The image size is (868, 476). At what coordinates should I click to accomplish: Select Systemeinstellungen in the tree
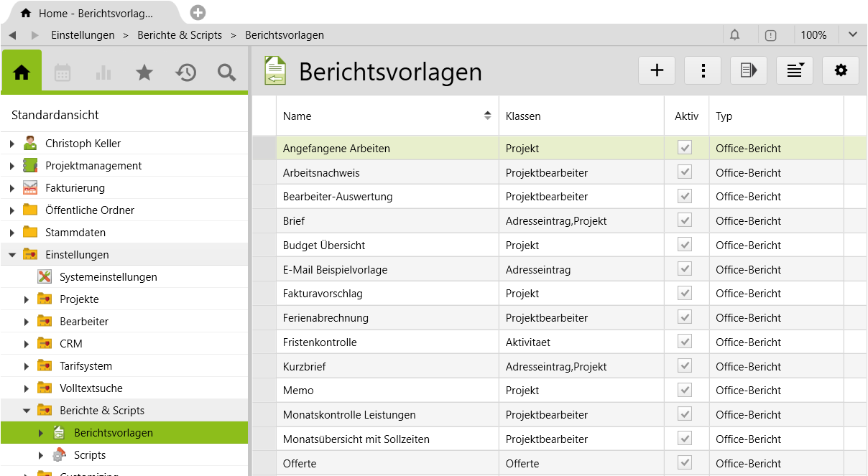click(108, 277)
